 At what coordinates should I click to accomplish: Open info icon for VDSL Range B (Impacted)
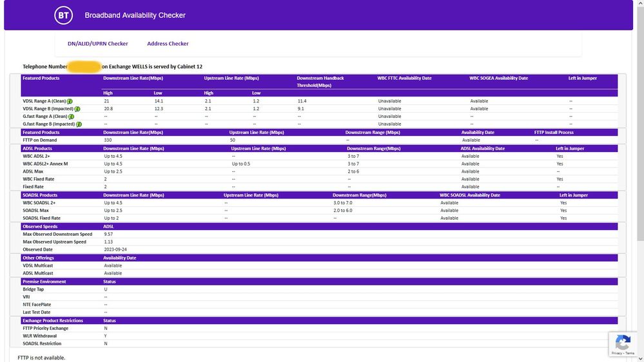click(x=77, y=109)
